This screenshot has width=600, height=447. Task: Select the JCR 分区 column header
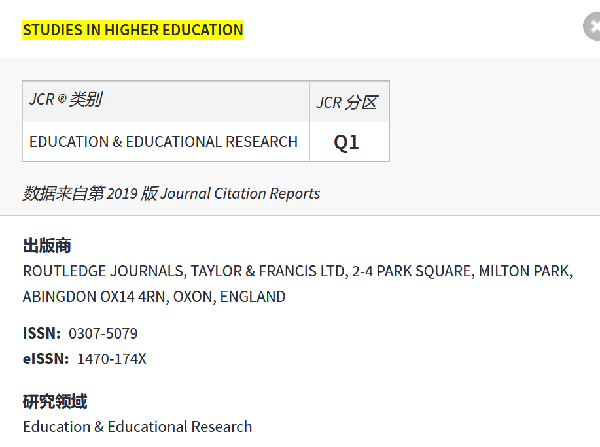click(x=349, y=101)
